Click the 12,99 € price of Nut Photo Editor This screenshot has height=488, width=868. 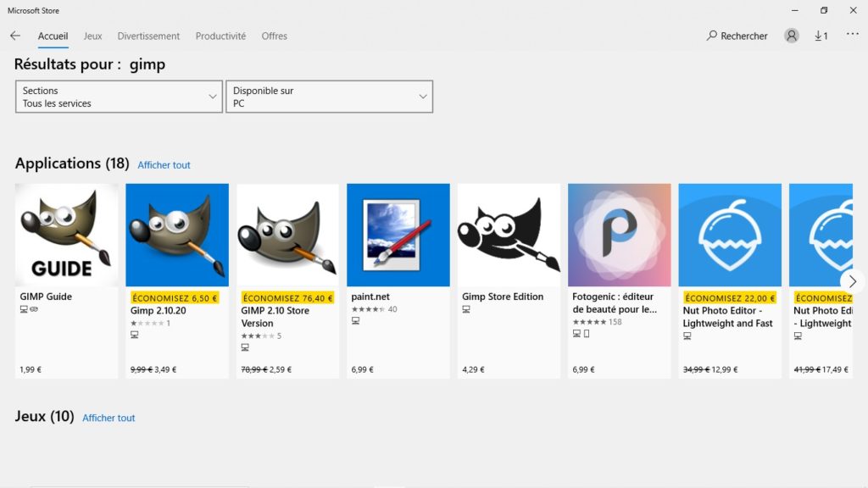pyautogui.click(x=725, y=369)
